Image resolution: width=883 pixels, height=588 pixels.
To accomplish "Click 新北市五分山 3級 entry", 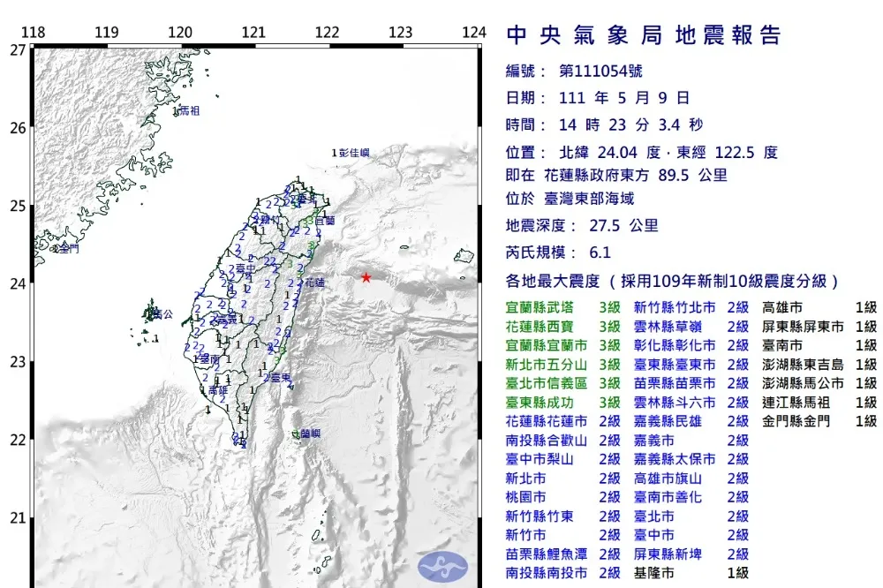I will (562, 365).
